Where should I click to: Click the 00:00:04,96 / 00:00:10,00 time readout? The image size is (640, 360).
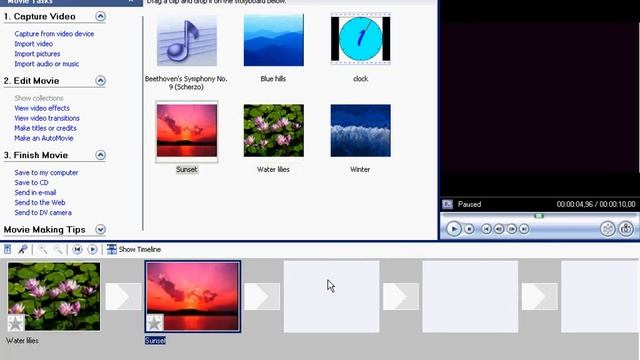596,204
